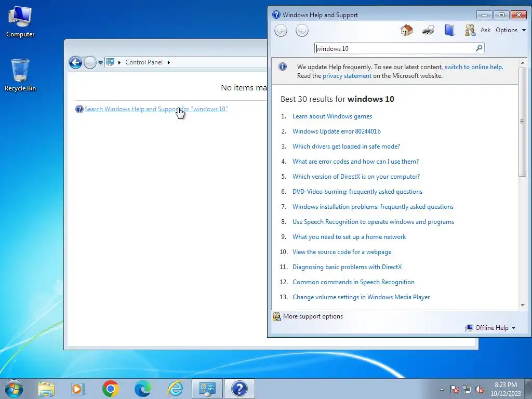
Task: Go to Help and Support home page
Action: pyautogui.click(x=406, y=30)
